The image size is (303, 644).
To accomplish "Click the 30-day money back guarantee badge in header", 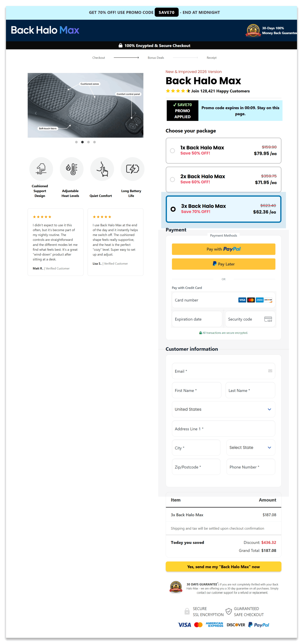I will coord(253,30).
